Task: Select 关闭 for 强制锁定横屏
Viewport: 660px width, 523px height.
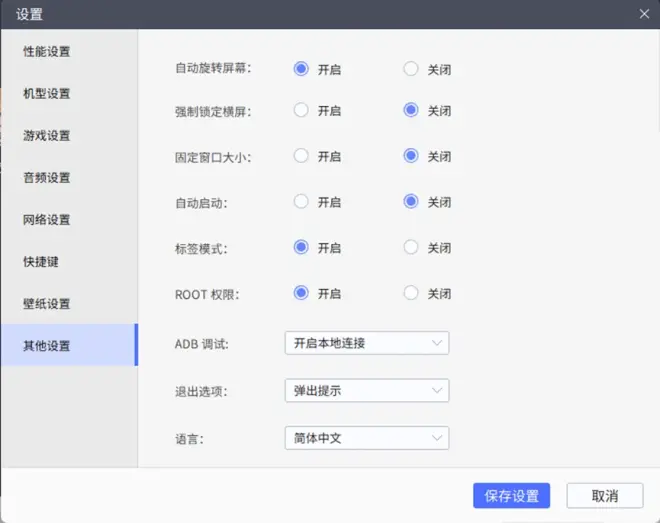Action: (x=411, y=110)
